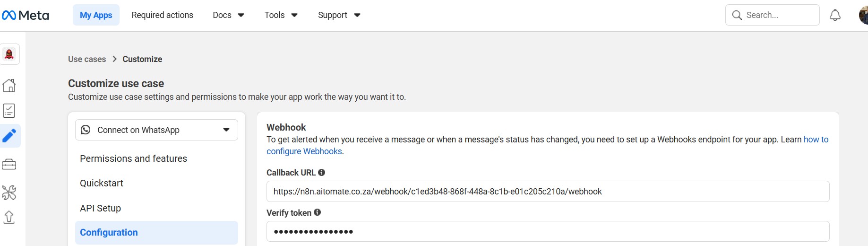This screenshot has width=868, height=246.
Task: Follow the configure Webhooks link
Action: 304,151
